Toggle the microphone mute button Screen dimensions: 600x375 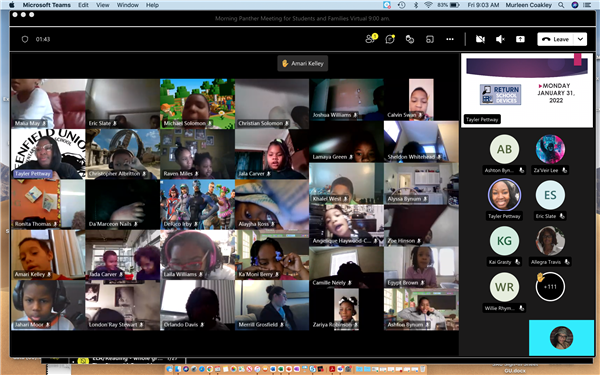point(500,39)
